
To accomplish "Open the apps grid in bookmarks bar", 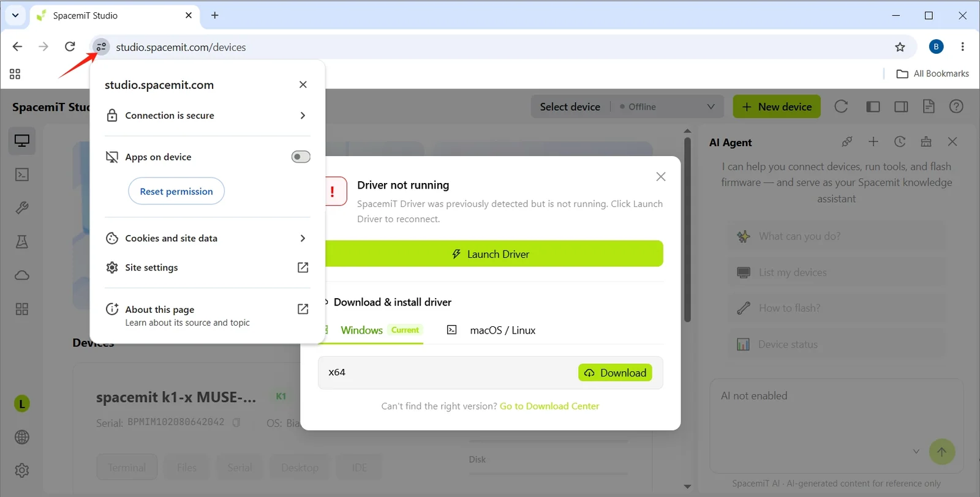I will pyautogui.click(x=15, y=74).
